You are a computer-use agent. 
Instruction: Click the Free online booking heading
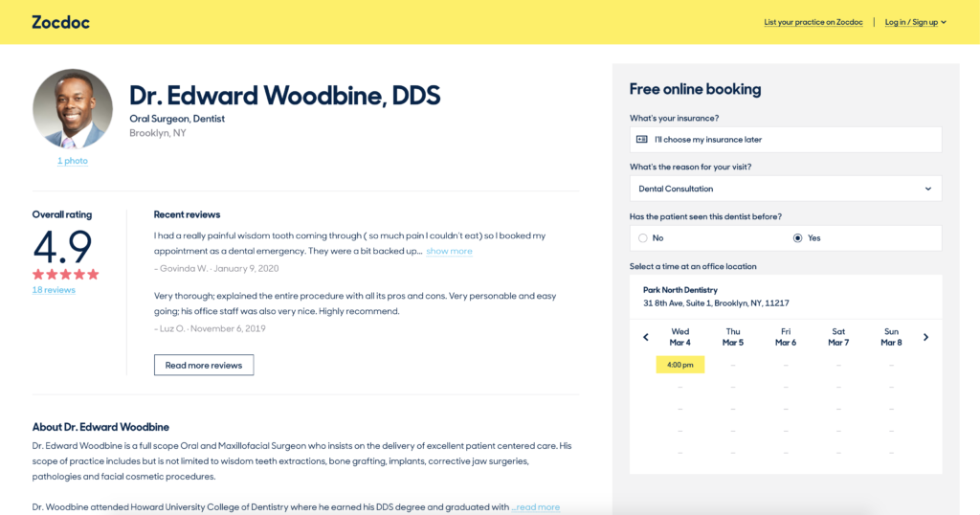pyautogui.click(x=695, y=89)
